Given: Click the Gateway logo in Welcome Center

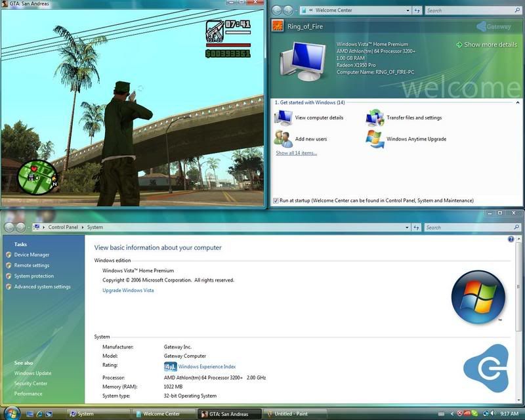Looking at the screenshot, I should [x=494, y=26].
